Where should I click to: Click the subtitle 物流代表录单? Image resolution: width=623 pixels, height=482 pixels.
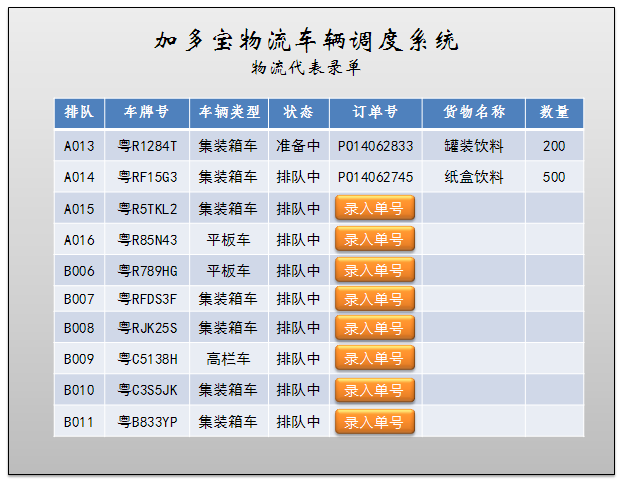coord(306,68)
